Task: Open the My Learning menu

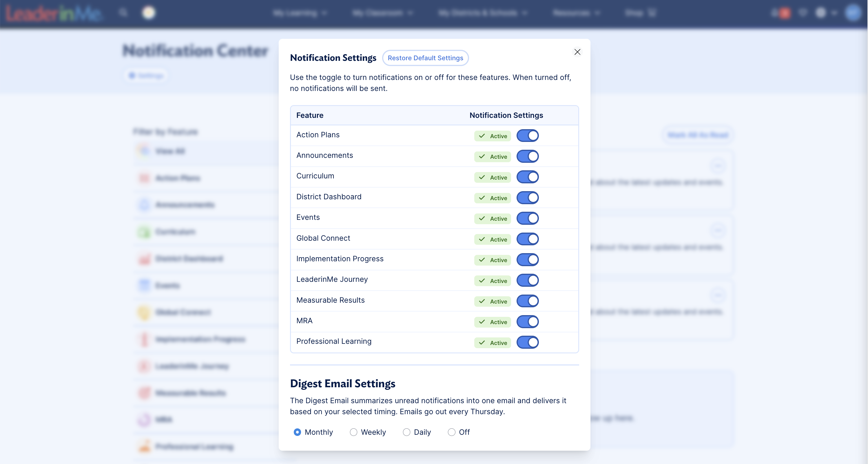Action: 300,13
